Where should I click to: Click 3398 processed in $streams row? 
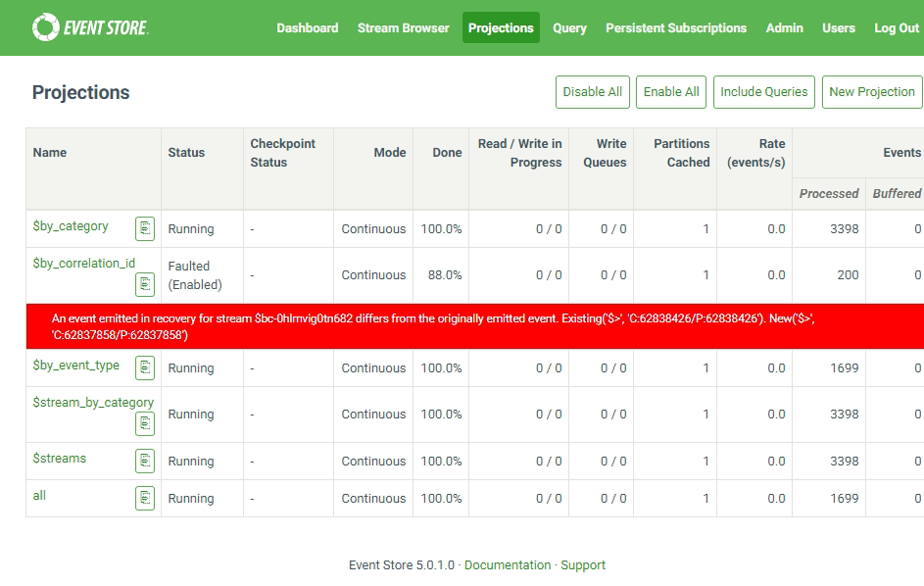(x=845, y=461)
